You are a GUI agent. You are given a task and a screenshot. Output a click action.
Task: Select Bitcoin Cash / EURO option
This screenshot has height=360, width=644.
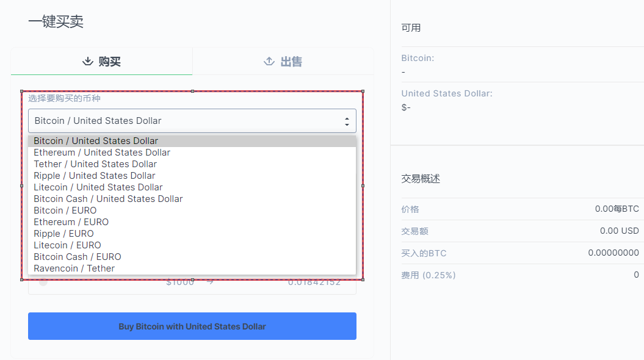192,257
